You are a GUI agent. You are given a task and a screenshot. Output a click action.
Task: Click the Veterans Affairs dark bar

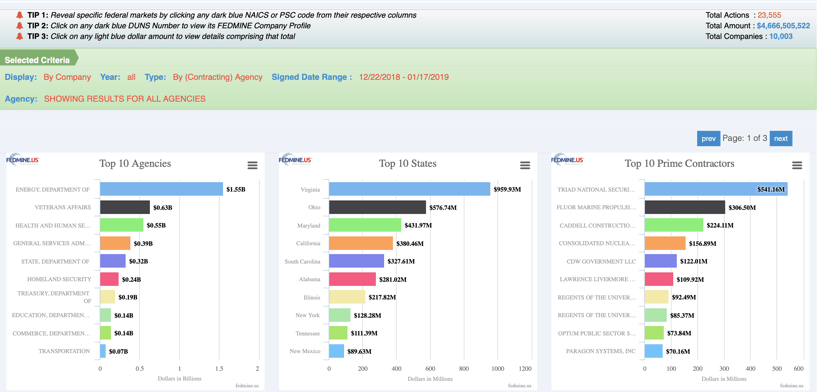[125, 207]
